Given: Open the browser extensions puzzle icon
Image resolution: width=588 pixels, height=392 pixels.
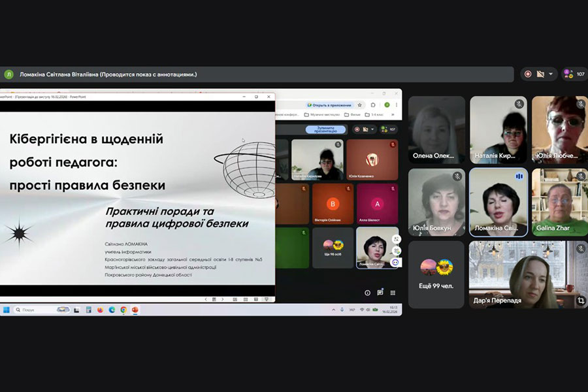Looking at the screenshot, I should click(373, 105).
